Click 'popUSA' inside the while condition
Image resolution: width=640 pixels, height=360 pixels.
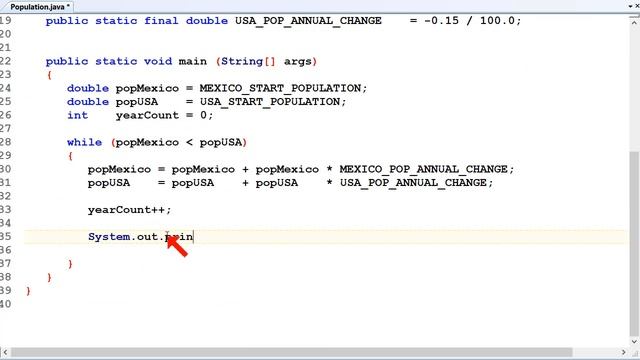tap(221, 142)
